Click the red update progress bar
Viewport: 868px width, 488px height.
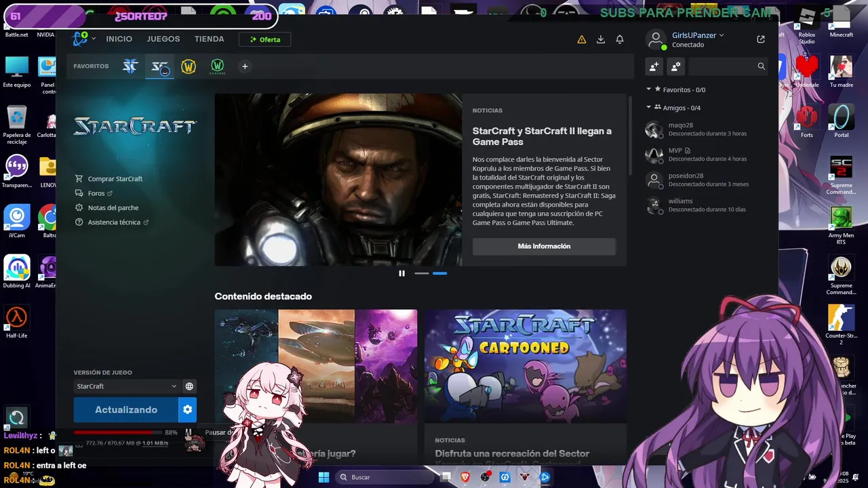(x=118, y=432)
